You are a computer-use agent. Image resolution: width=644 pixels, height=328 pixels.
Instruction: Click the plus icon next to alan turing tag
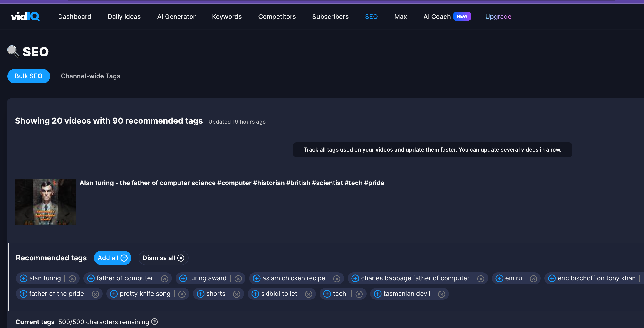tap(23, 277)
